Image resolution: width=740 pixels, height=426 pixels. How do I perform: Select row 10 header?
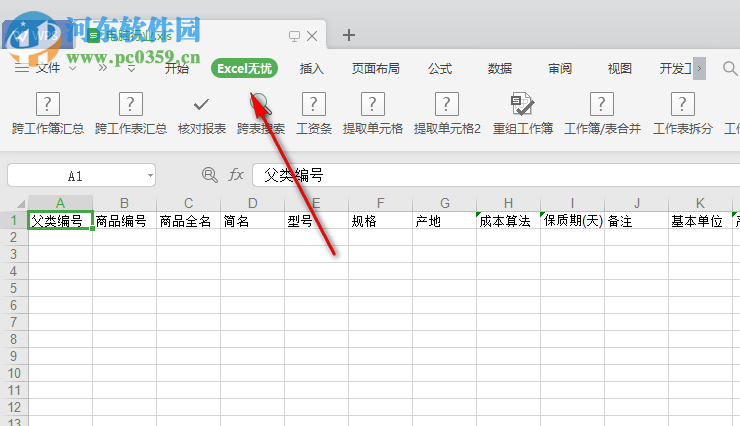point(14,373)
